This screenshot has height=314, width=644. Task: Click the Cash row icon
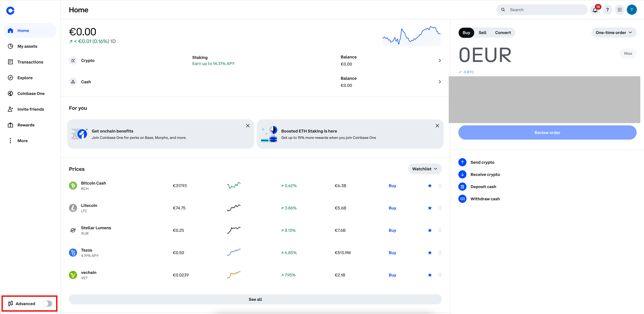coord(73,82)
